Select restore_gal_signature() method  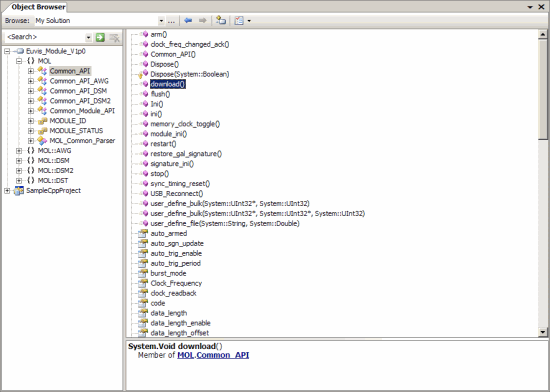tap(186, 154)
